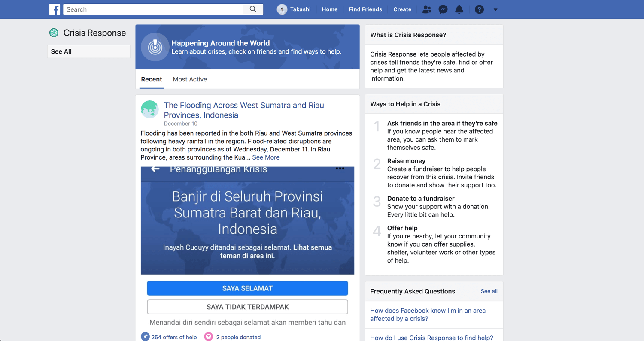The height and width of the screenshot is (341, 644).
Task: Open FAQ on using Crisis Response to find help
Action: click(431, 338)
